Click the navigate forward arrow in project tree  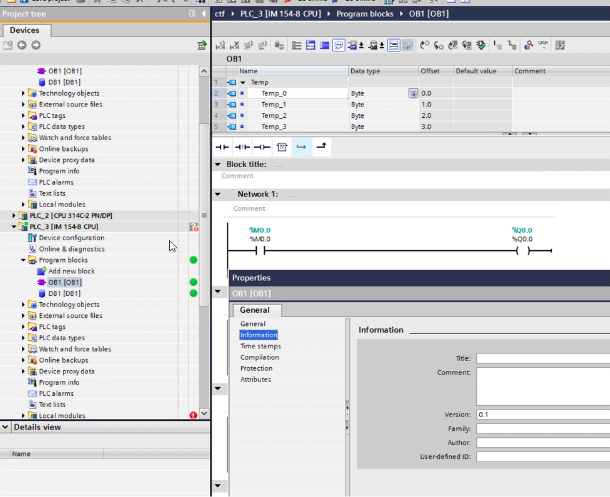[x=36, y=45]
